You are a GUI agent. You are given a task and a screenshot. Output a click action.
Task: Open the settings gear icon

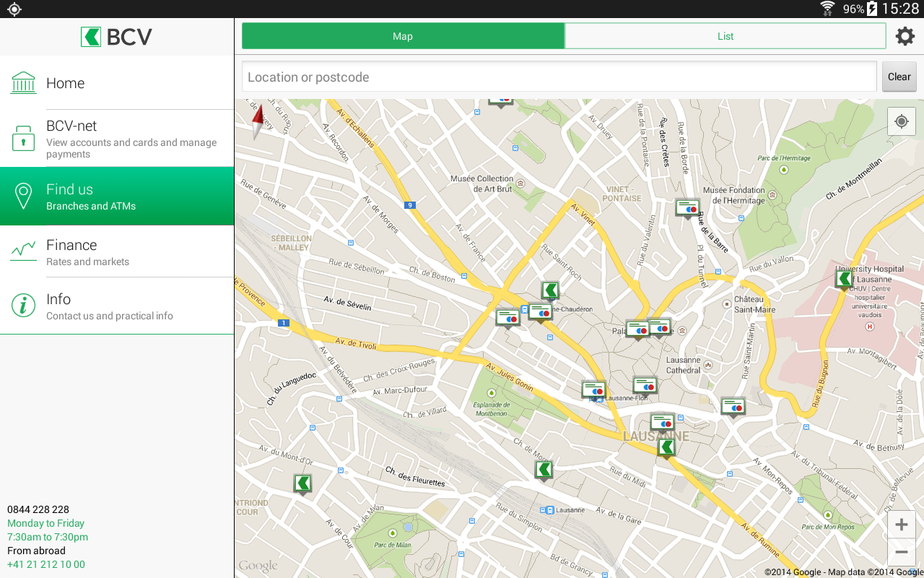[905, 35]
